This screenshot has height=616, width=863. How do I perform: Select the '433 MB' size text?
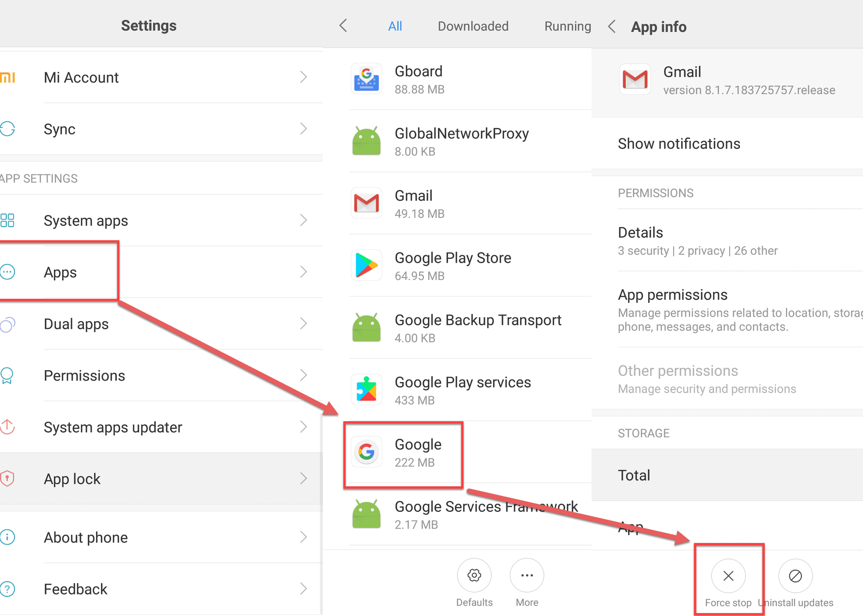point(415,400)
